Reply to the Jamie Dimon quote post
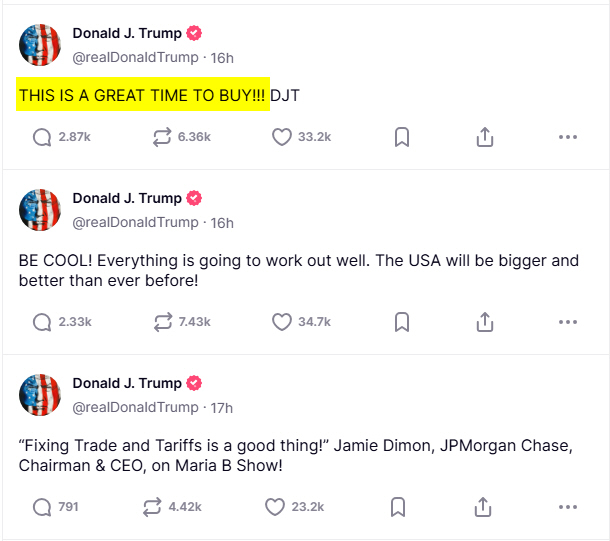The image size is (610, 541). (x=42, y=507)
